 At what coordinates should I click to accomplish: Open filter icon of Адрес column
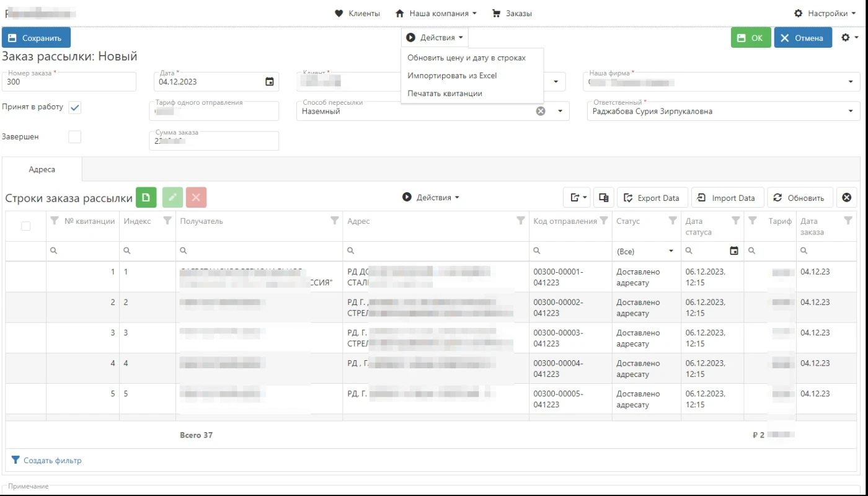point(521,221)
